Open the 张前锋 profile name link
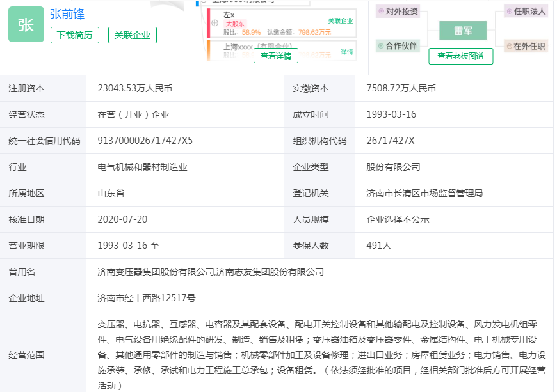 [67, 14]
